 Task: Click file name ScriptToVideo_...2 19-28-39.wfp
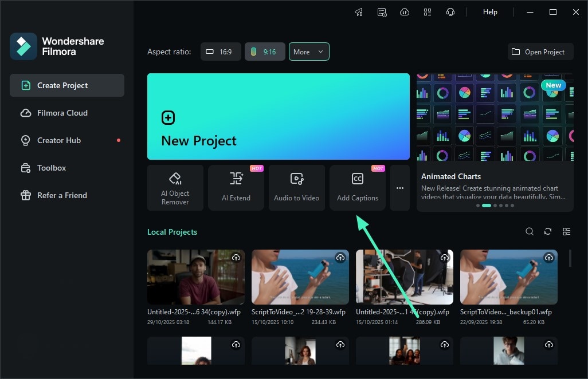coord(299,312)
